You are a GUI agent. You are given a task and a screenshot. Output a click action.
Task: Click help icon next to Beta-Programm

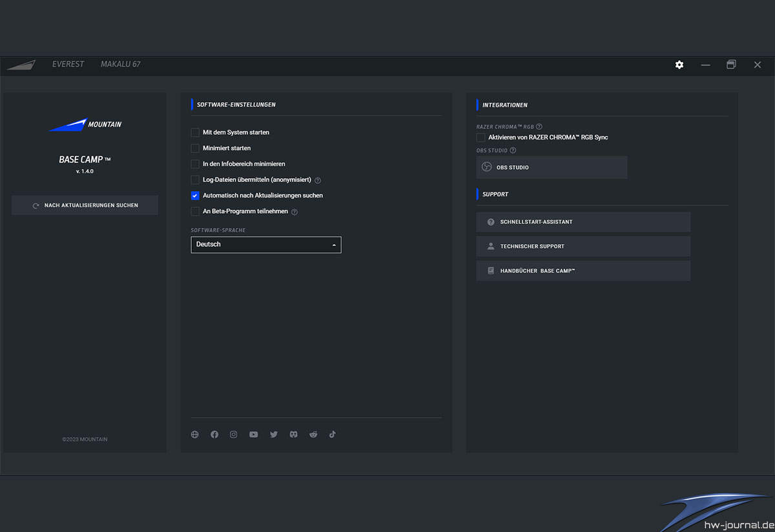294,212
